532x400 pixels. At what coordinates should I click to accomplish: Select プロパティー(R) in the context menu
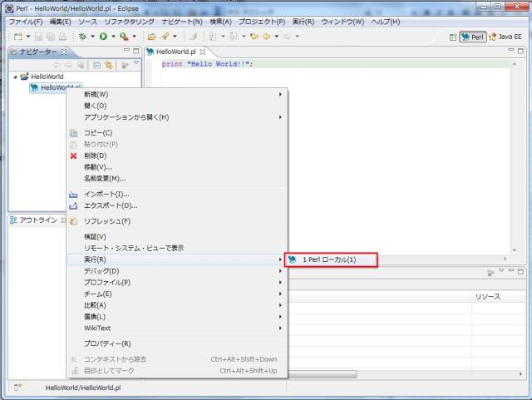pos(107,343)
